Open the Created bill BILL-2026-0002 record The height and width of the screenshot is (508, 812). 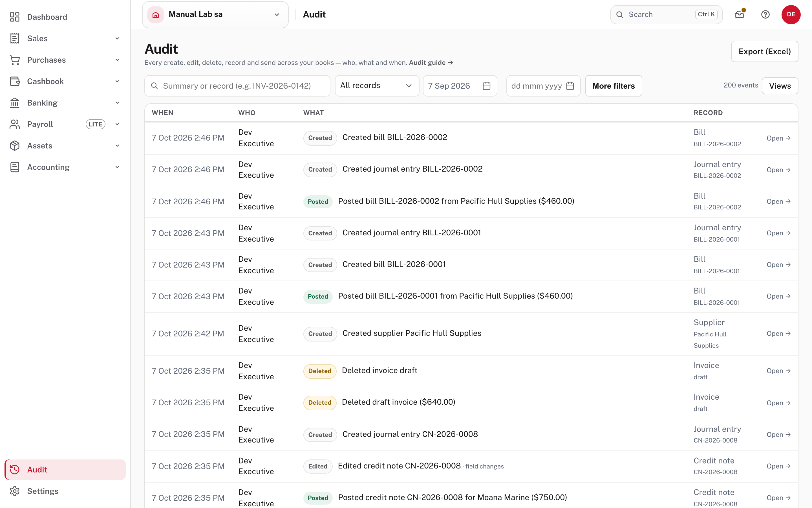778,138
